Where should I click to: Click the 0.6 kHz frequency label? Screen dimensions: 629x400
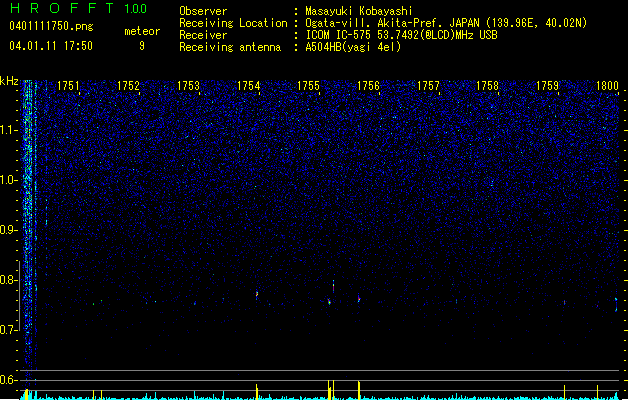[x=9, y=380]
